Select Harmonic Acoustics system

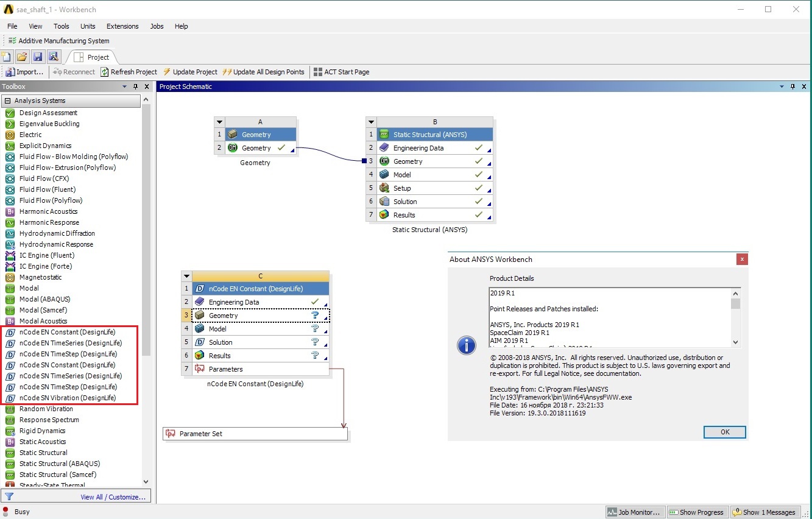tap(48, 211)
